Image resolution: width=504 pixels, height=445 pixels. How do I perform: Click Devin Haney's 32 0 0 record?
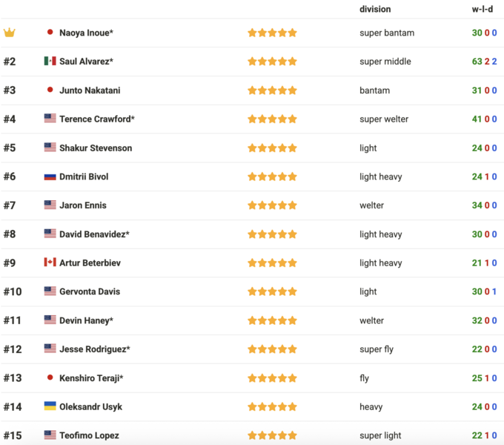(x=484, y=320)
